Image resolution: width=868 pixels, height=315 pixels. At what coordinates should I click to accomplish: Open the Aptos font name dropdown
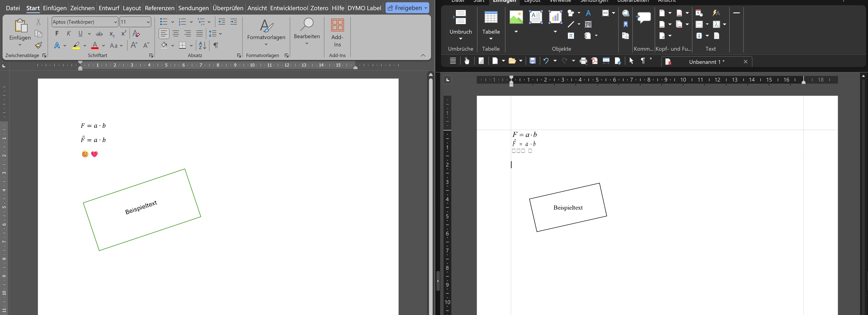[115, 22]
